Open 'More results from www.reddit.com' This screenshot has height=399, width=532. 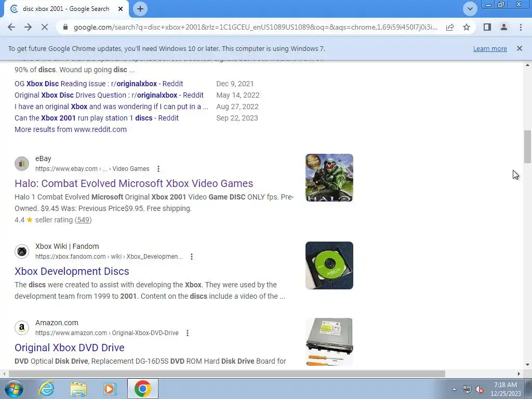[x=71, y=129]
